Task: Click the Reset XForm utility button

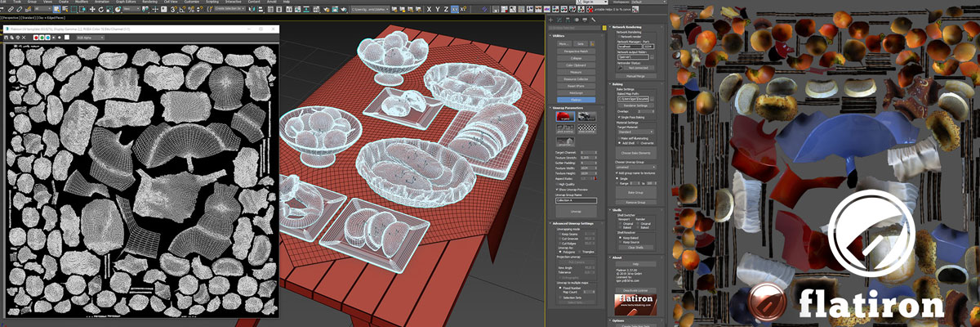Action: click(x=576, y=86)
